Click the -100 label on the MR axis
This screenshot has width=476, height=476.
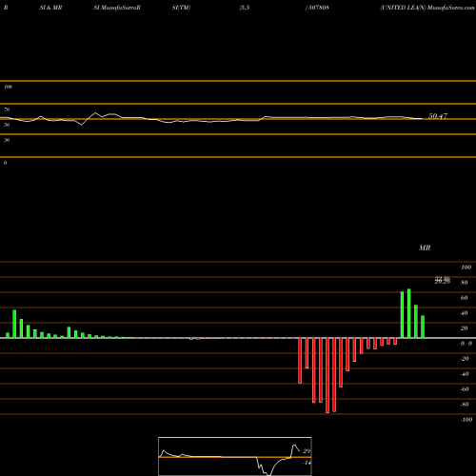click(x=466, y=420)
